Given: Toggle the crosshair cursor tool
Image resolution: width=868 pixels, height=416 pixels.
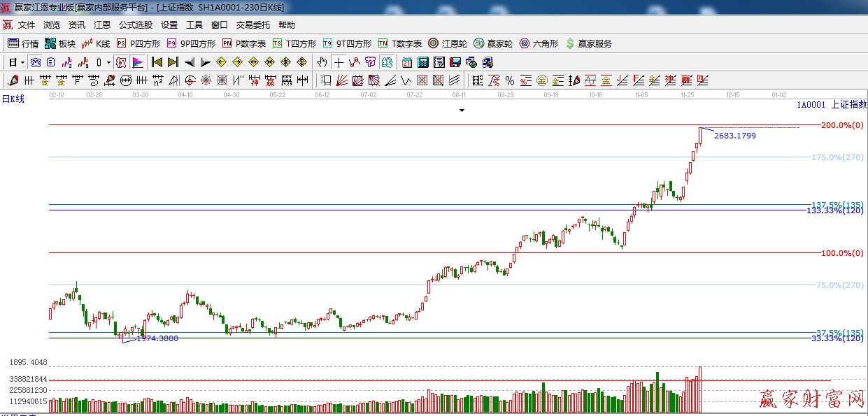Looking at the screenshot, I should [x=339, y=62].
